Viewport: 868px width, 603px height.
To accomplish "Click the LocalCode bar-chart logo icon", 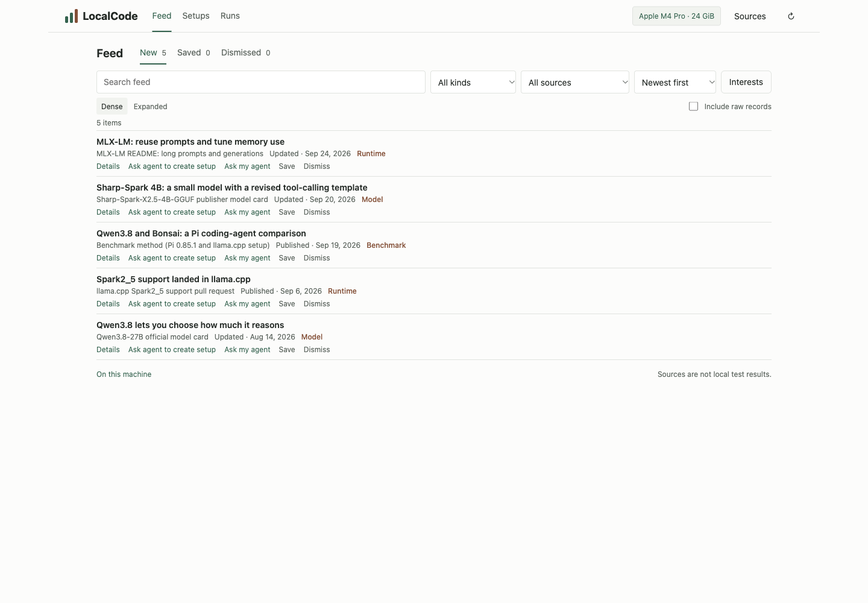I will [71, 16].
